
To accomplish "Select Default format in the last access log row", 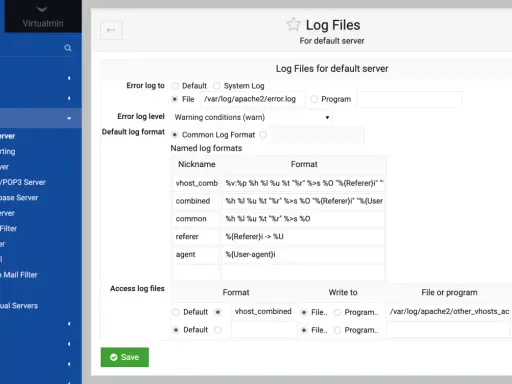I will click(176, 330).
